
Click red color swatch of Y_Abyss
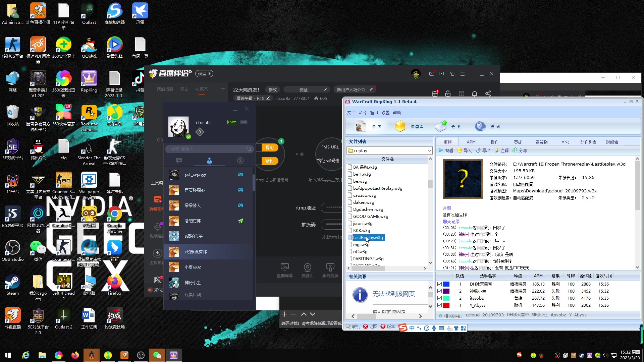[x=446, y=305]
